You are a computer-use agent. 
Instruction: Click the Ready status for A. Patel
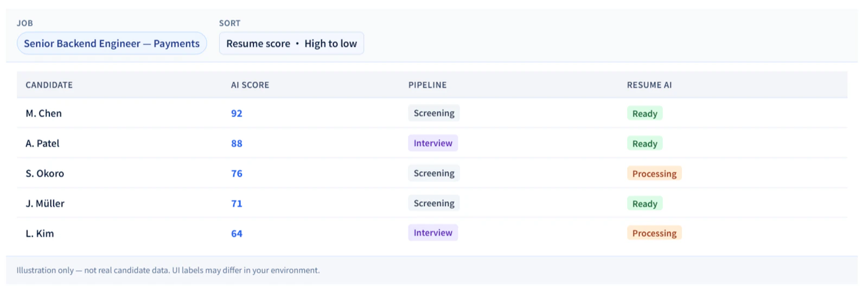(x=644, y=144)
